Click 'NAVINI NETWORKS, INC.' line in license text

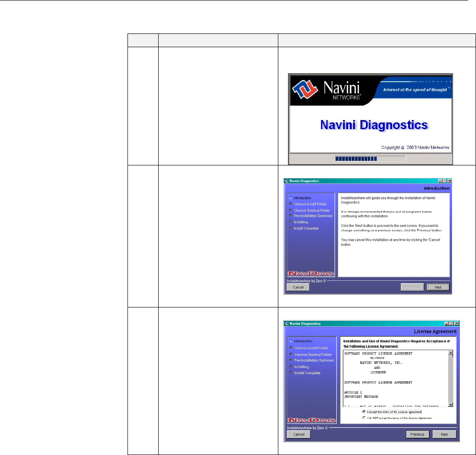coord(381,362)
